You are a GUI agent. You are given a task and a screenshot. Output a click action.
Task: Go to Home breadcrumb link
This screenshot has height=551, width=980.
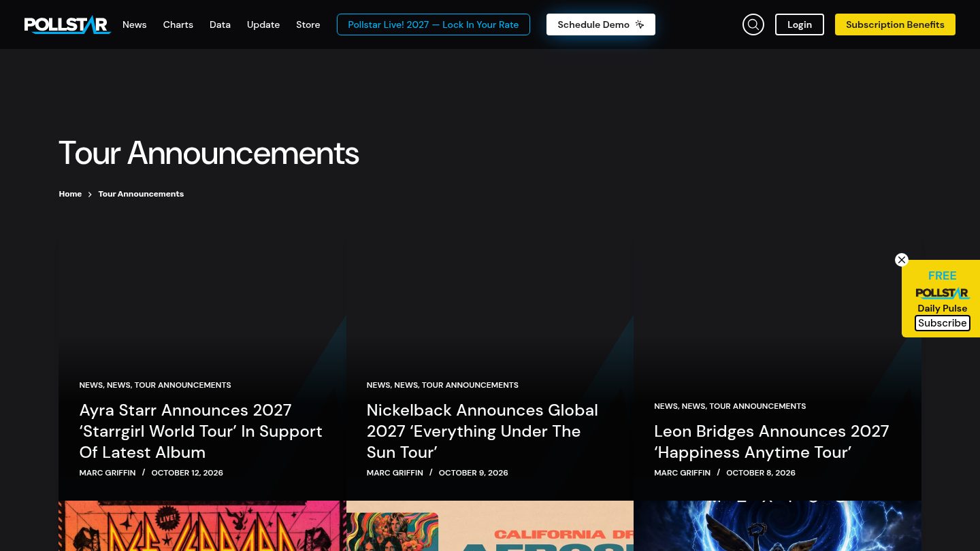point(70,194)
